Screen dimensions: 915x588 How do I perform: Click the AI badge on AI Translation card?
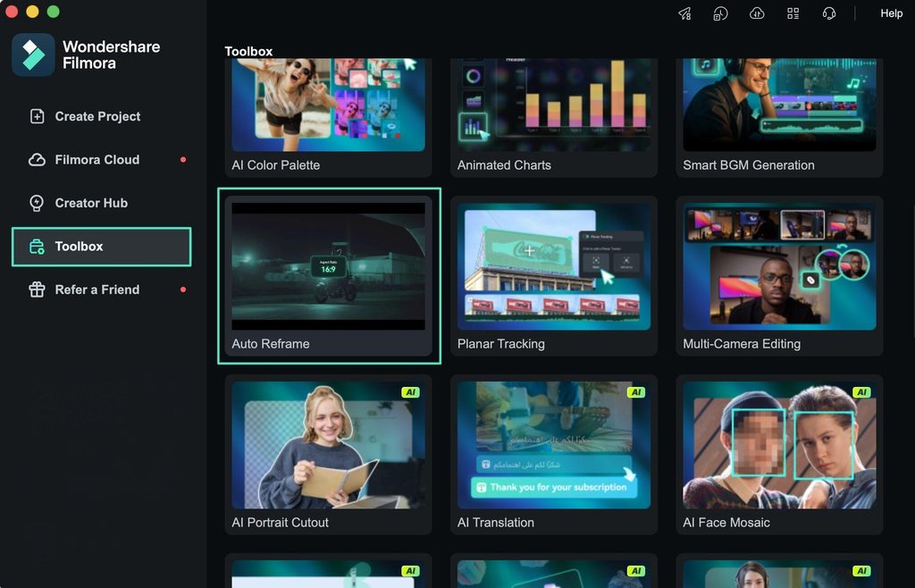click(636, 392)
